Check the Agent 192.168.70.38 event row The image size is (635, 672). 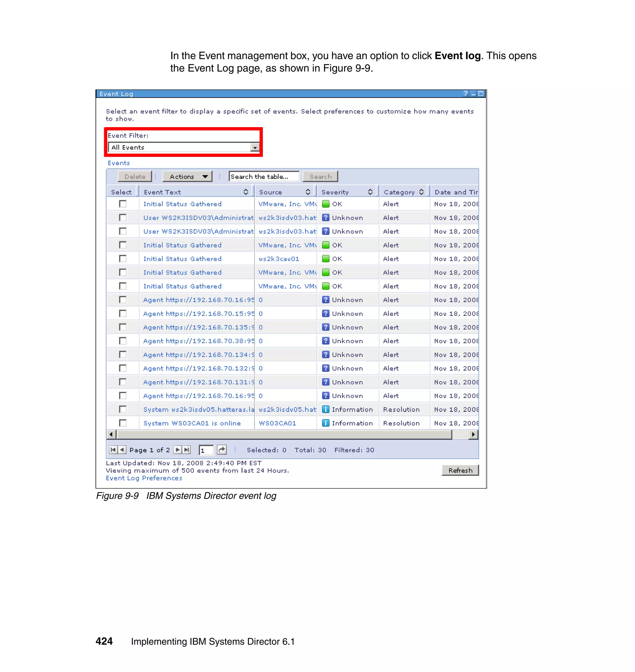coord(123,341)
